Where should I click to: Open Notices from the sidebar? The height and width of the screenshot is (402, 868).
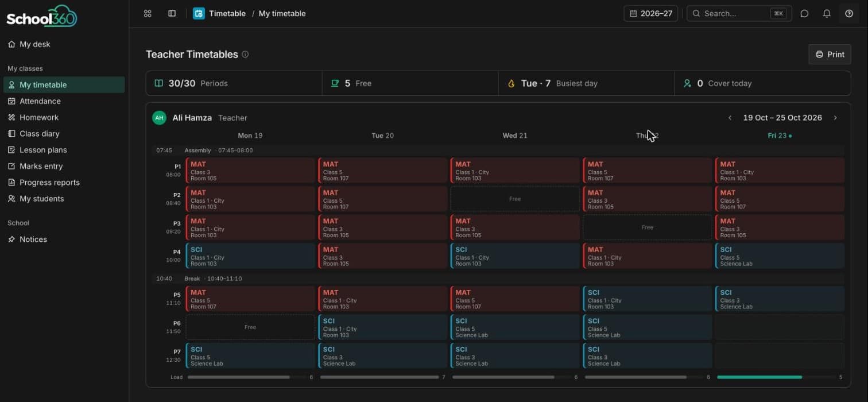click(64, 239)
